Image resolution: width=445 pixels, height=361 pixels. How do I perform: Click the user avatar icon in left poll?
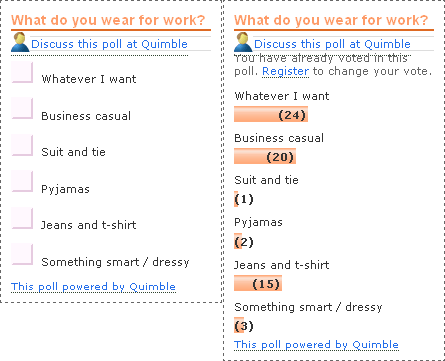[x=20, y=42]
